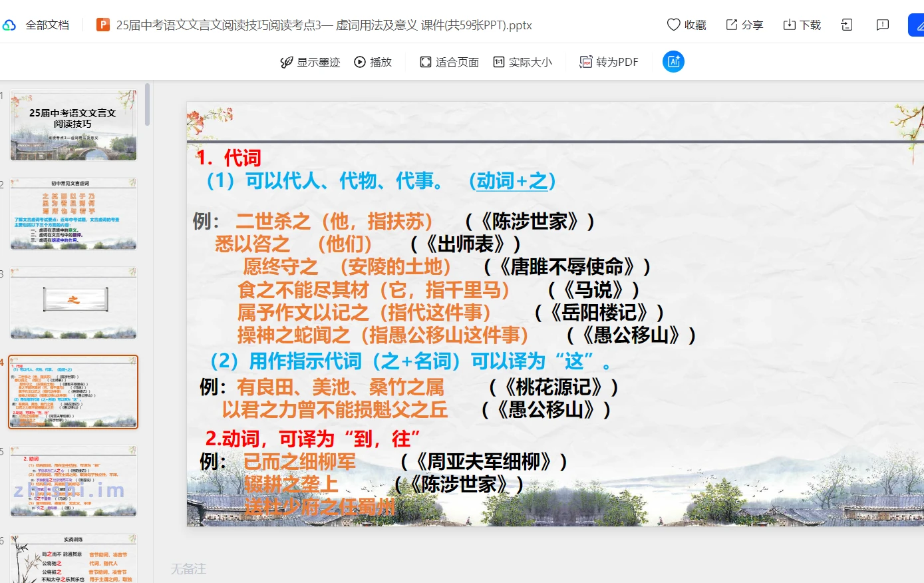Click the pptx file name title
Image resolution: width=924 pixels, height=583 pixels.
click(x=324, y=25)
